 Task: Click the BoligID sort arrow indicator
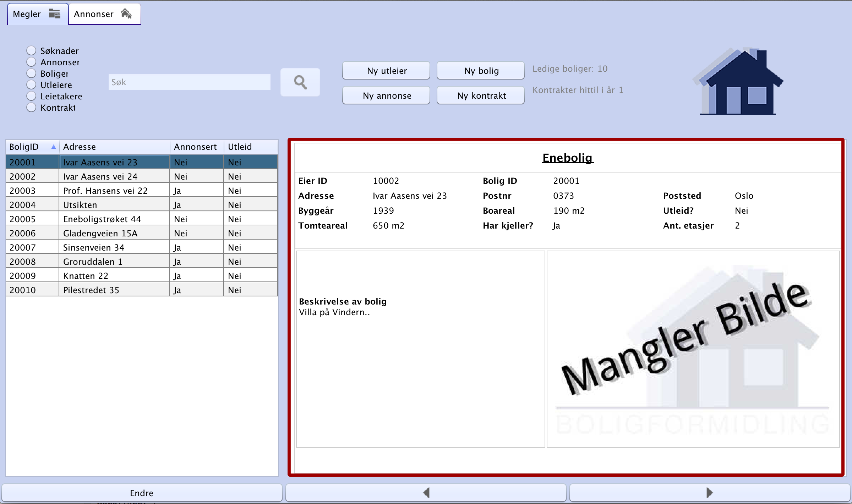53,147
